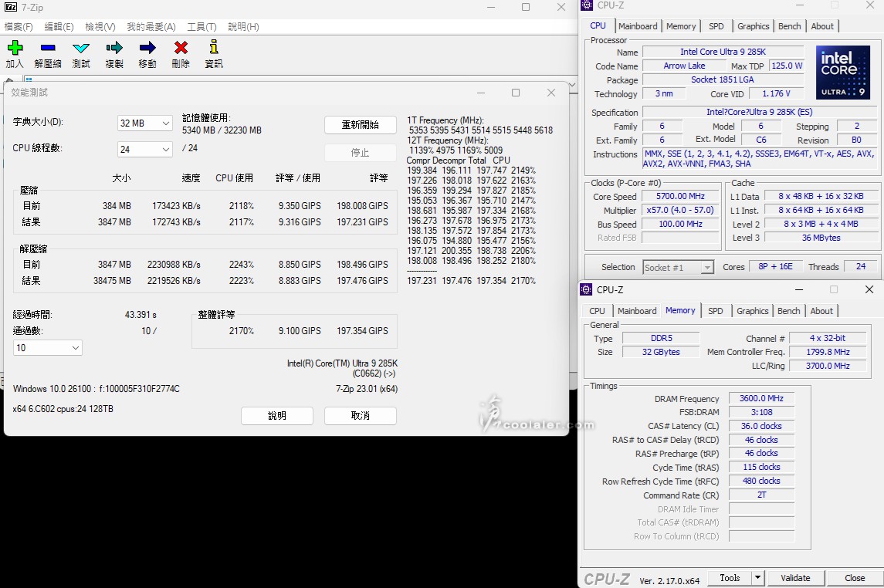Viewport: 884px width, 588px height.
Task: Switch to SPD tab in Memory CPU-Z window
Action: [716, 311]
